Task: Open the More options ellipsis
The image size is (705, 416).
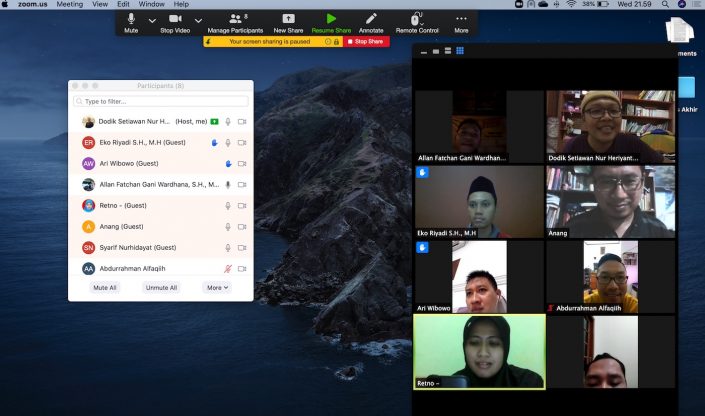Action: 461,19
